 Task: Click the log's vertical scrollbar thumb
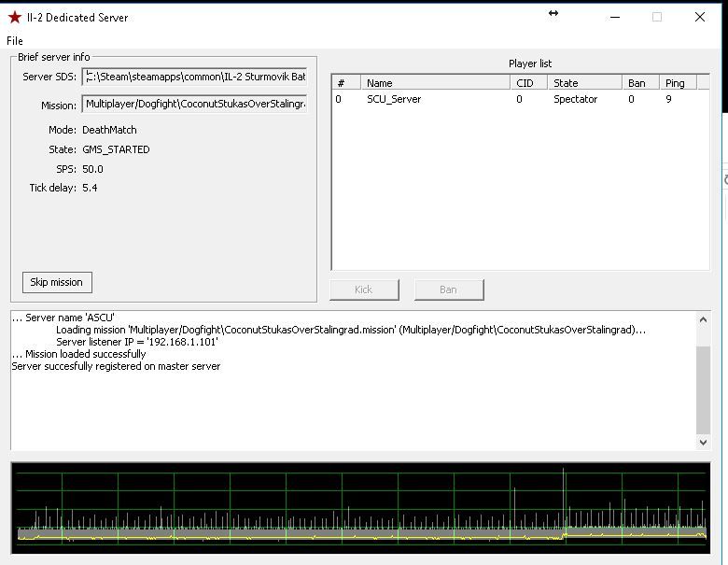(x=703, y=389)
